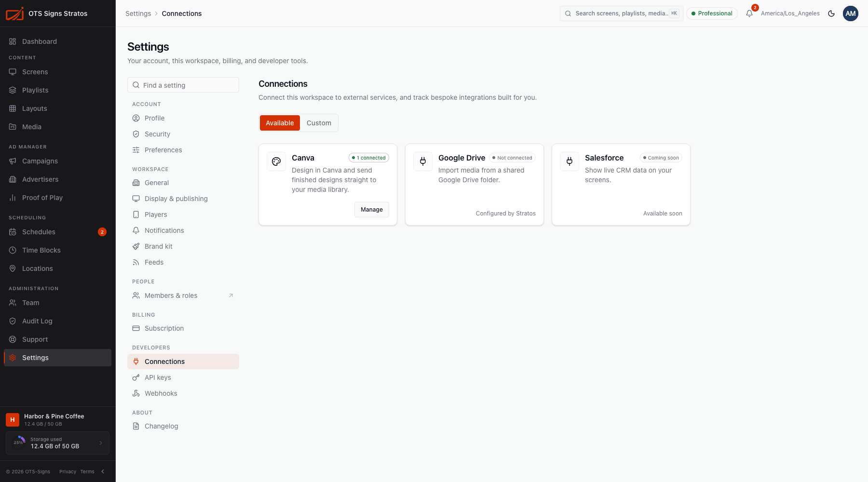The height and width of the screenshot is (482, 868).
Task: Go to Screens page
Action: click(x=57, y=72)
